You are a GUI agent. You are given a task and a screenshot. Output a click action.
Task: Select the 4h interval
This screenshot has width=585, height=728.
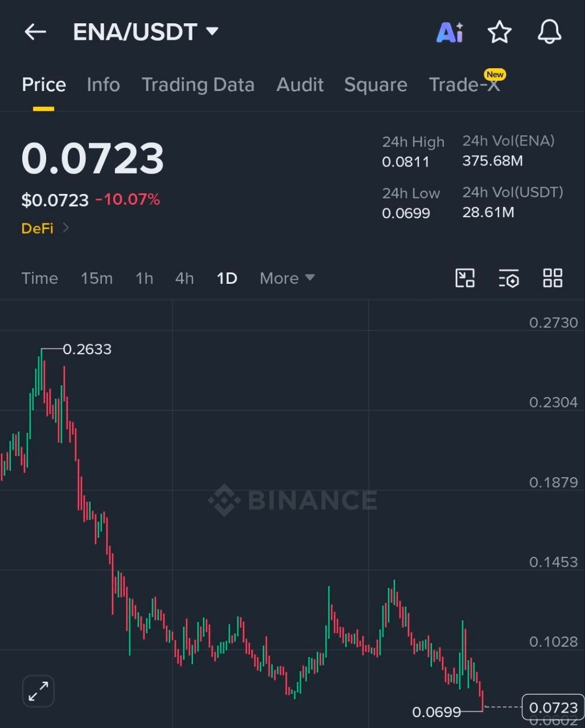[184, 278]
